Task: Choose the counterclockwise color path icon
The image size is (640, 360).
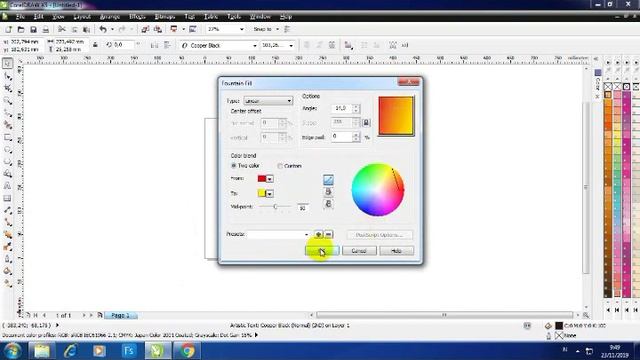Action: click(x=328, y=192)
